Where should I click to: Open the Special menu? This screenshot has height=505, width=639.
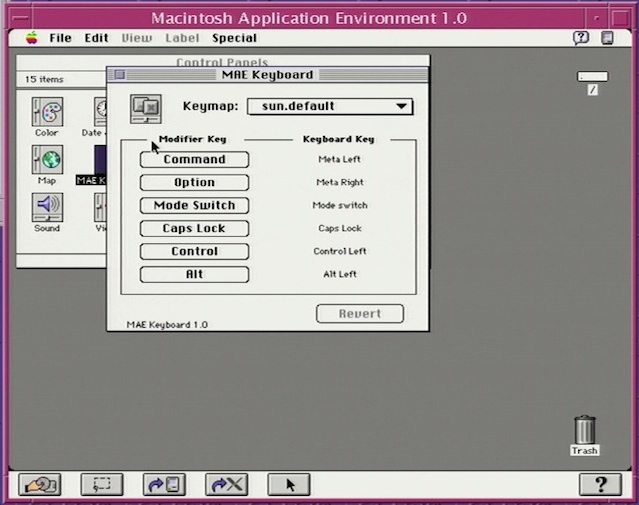[x=234, y=38]
